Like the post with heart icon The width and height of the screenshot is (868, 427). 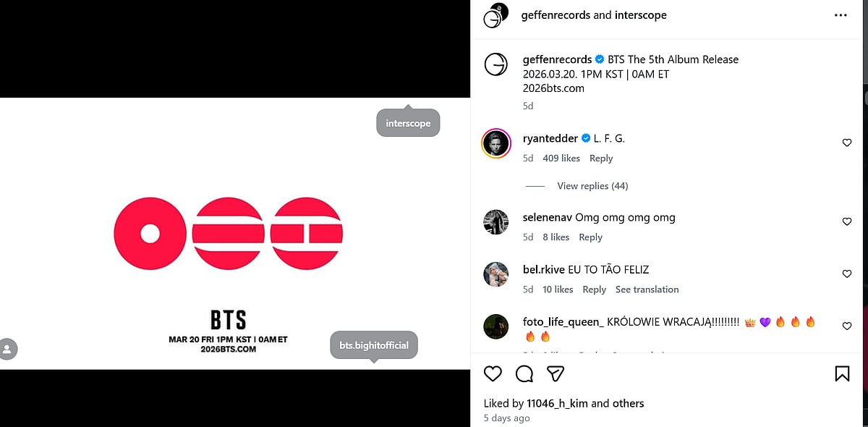click(x=493, y=373)
